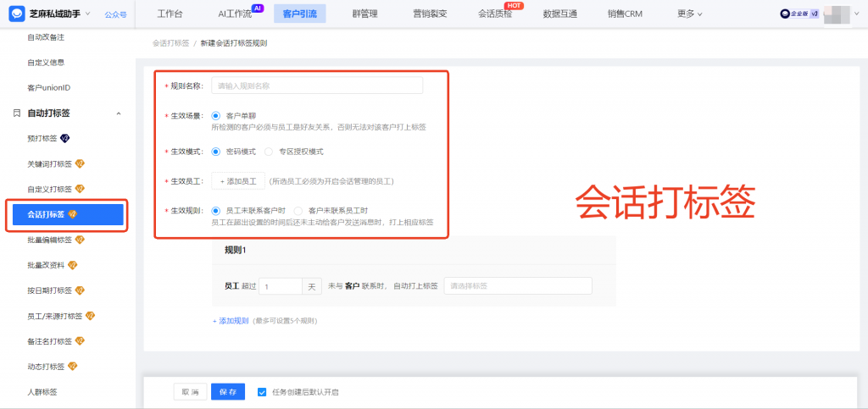Click the 自动打标签 section tag icon
The image size is (868, 409).
pos(17,113)
